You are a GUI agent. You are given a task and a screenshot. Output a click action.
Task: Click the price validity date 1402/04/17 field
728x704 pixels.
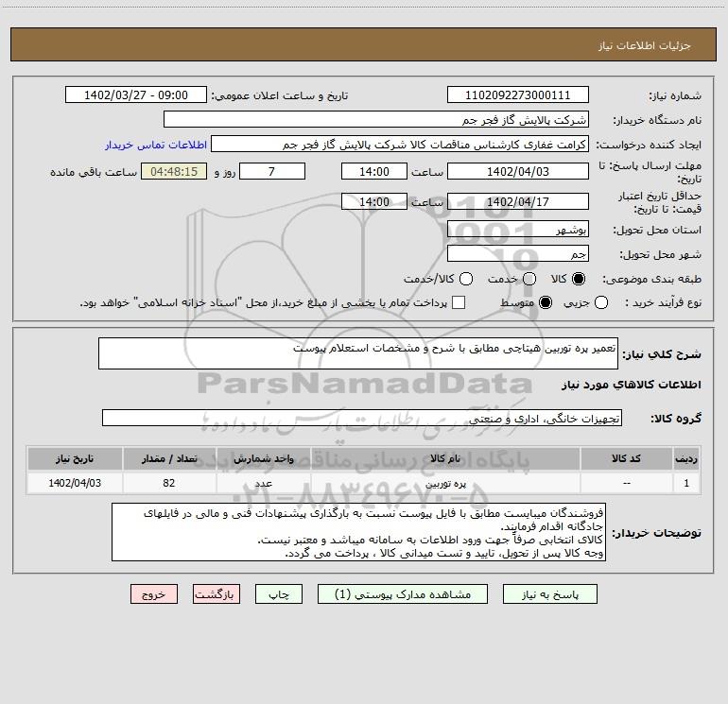pos(518,201)
